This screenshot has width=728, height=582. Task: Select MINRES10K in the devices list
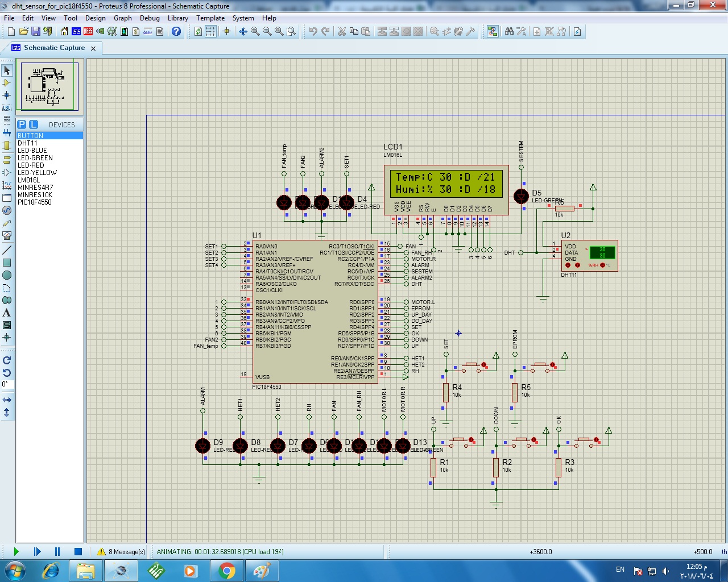[49, 195]
